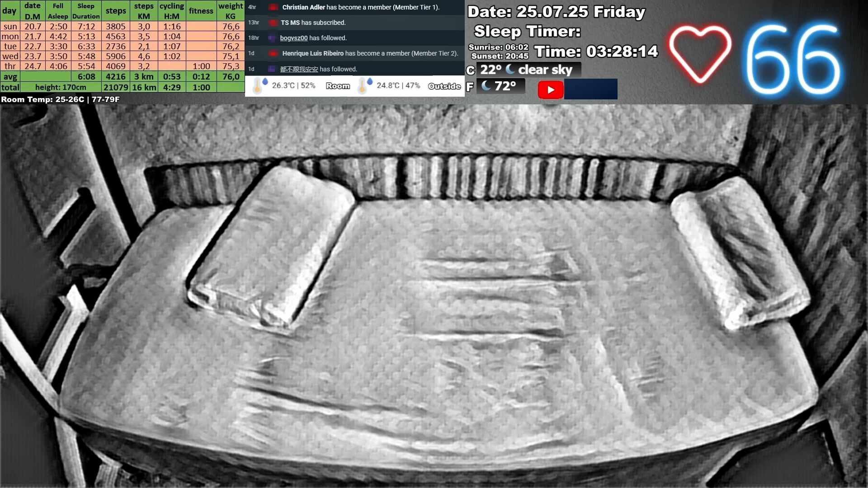Click Sunday's sleep duration 7:12

(86, 26)
